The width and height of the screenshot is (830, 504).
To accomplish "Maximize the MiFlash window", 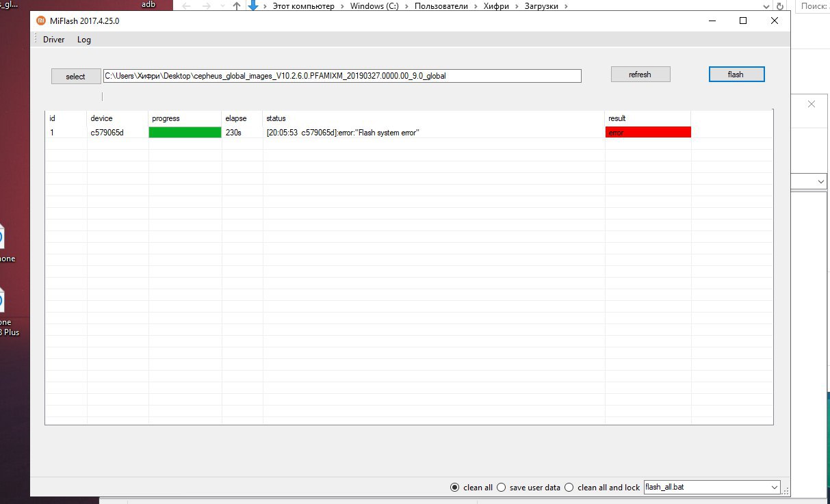I will pos(743,21).
